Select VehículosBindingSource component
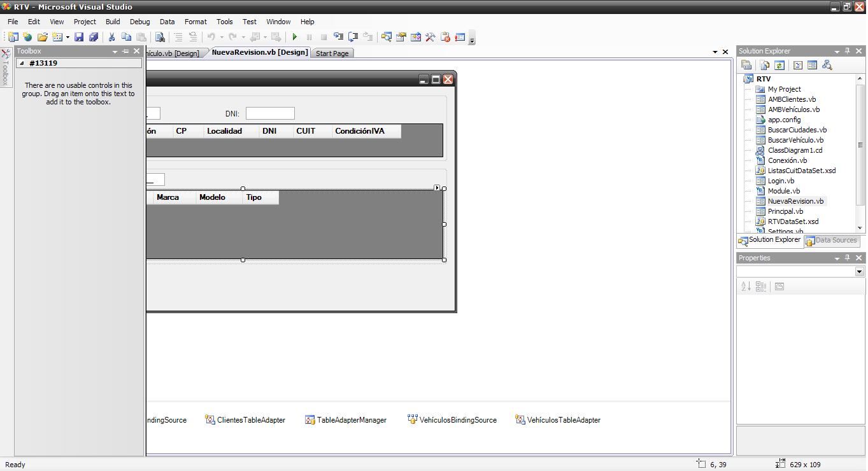 452,420
